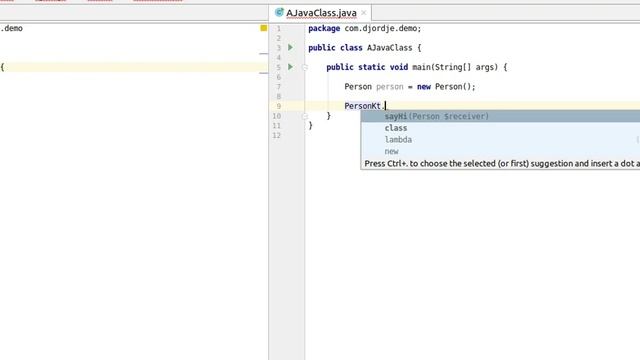Click 'Person person = new Person();' line
The width and height of the screenshot is (640, 360).
410,87
